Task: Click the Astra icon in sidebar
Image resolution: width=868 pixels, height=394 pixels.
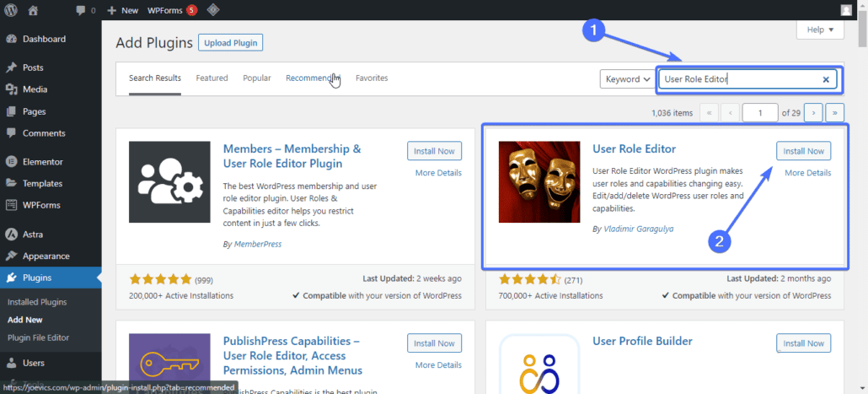Action: point(11,235)
